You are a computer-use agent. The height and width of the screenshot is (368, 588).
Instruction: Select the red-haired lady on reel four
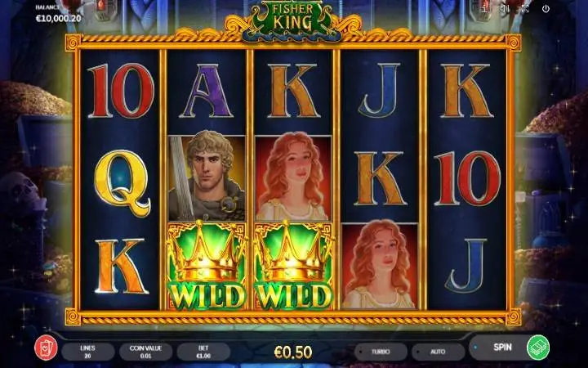coord(380,266)
